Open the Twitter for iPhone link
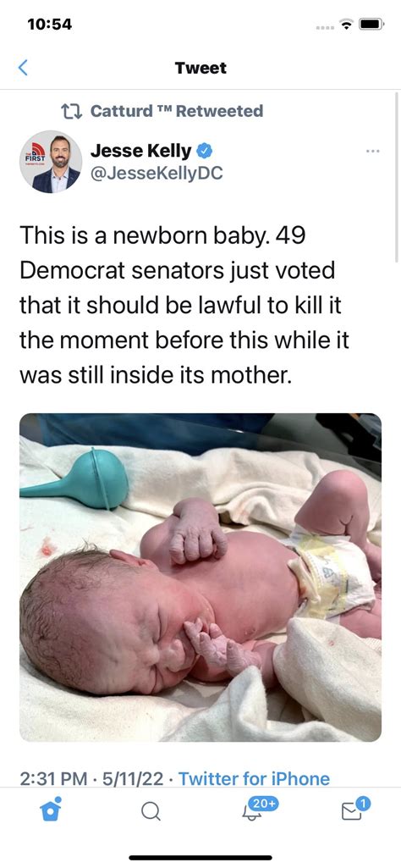 254,779
